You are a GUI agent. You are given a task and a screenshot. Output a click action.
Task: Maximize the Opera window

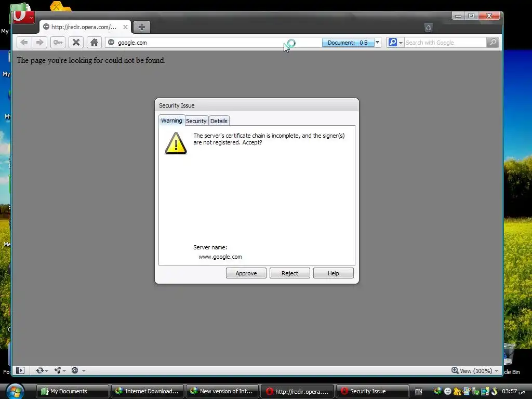tap(471, 16)
